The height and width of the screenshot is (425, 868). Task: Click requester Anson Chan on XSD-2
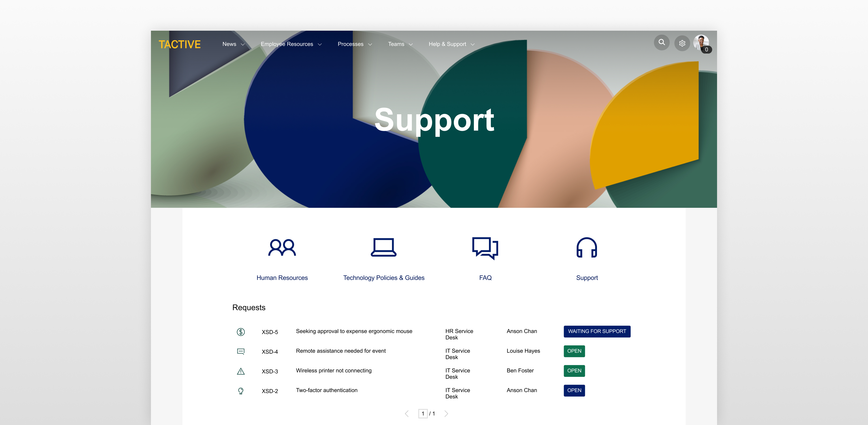522,390
